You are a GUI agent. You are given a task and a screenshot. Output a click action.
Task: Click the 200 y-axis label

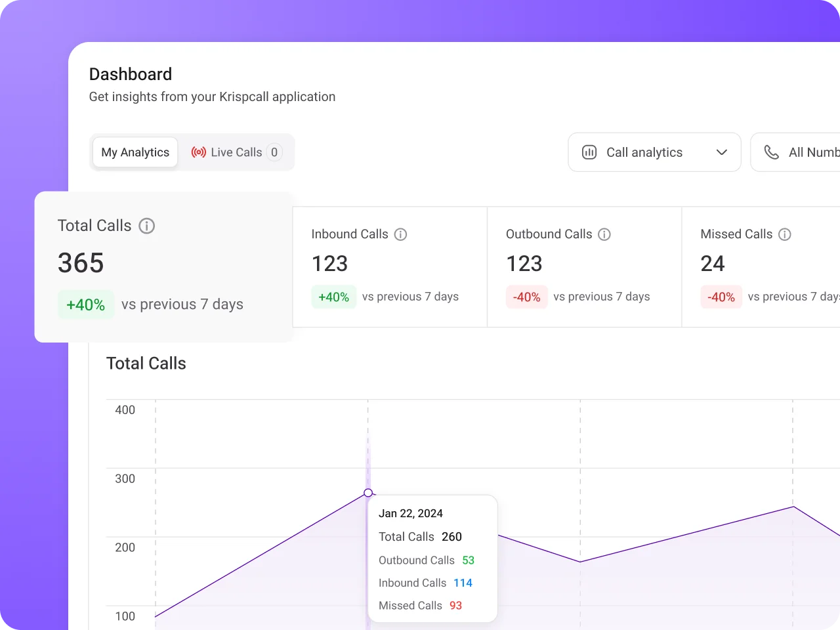pyautogui.click(x=125, y=548)
